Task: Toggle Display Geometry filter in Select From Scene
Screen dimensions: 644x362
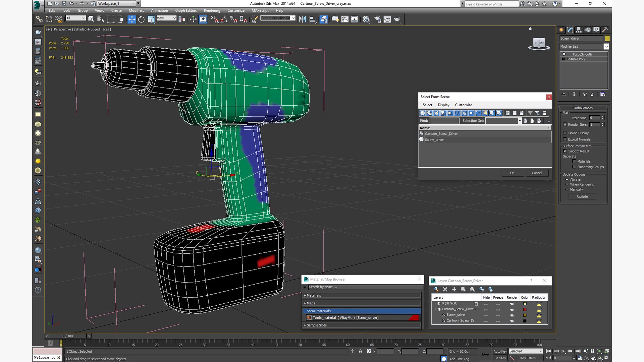Action: pyautogui.click(x=423, y=113)
